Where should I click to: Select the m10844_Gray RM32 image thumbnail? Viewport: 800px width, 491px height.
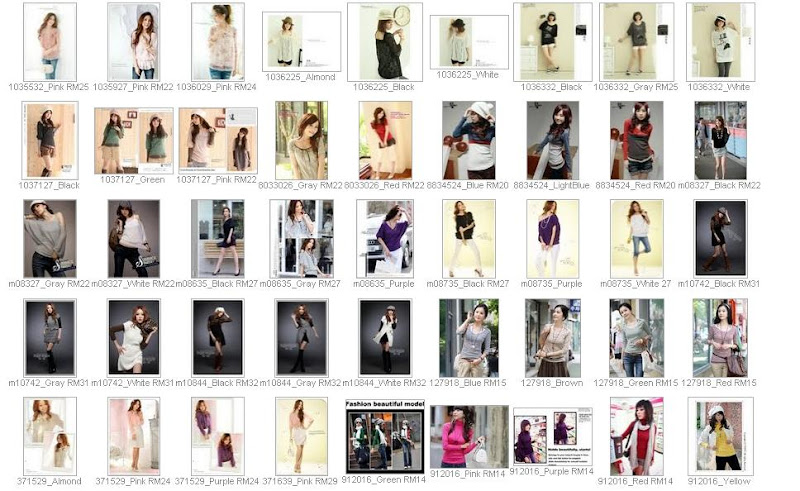coord(302,338)
